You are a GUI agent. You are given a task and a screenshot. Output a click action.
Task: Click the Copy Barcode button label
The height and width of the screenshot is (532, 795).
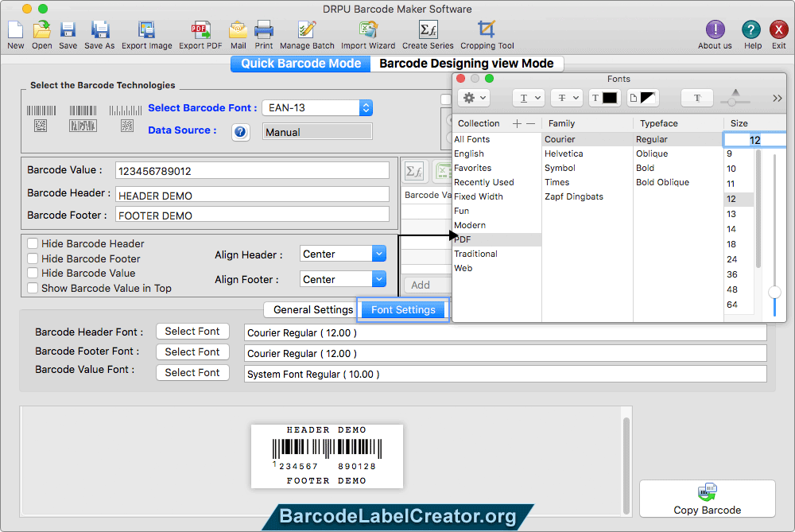(x=708, y=511)
